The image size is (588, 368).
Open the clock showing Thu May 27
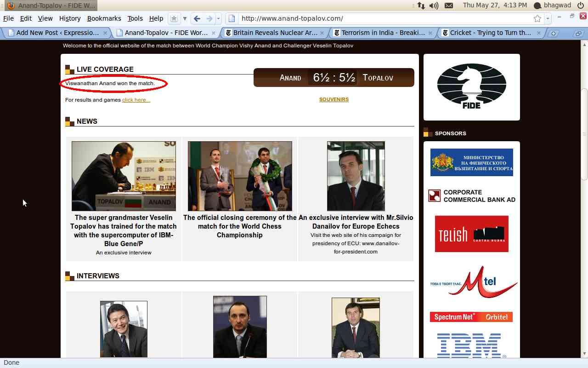coord(495,6)
